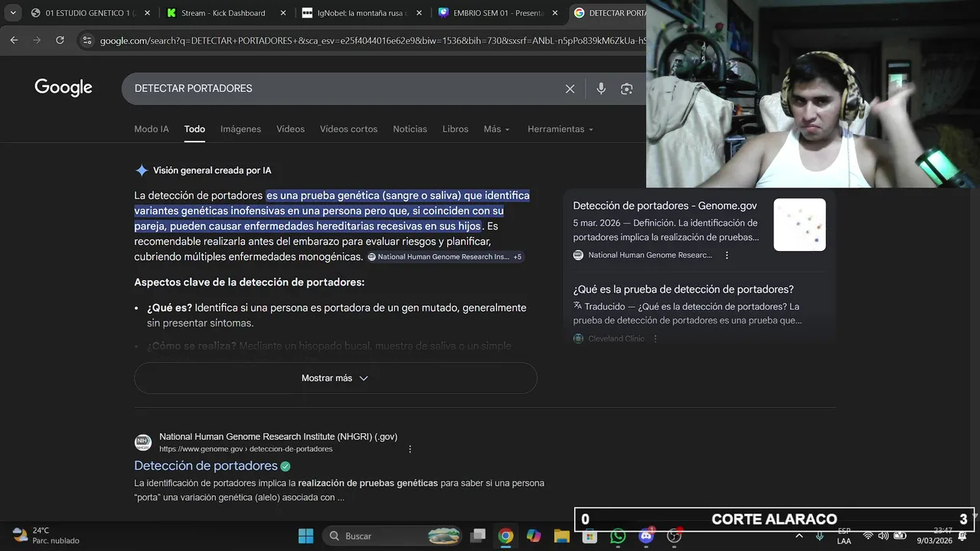980x551 pixels.
Task: Clear the search box with the X icon
Action: coord(570,89)
